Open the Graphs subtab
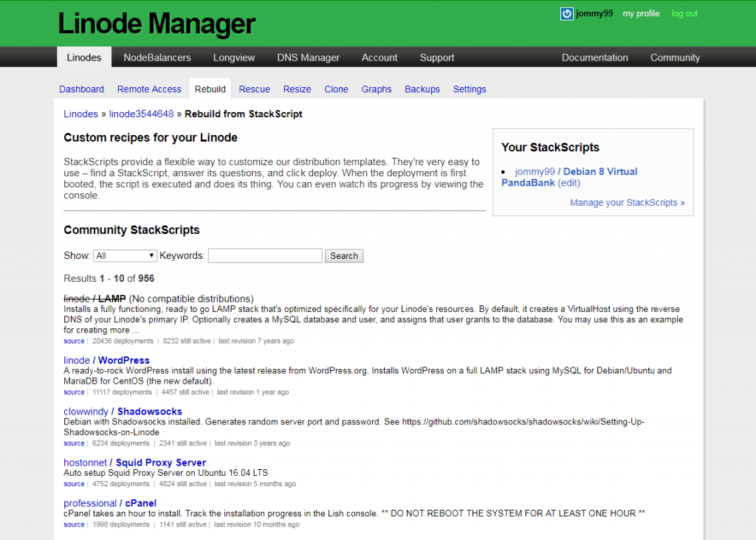 377,89
